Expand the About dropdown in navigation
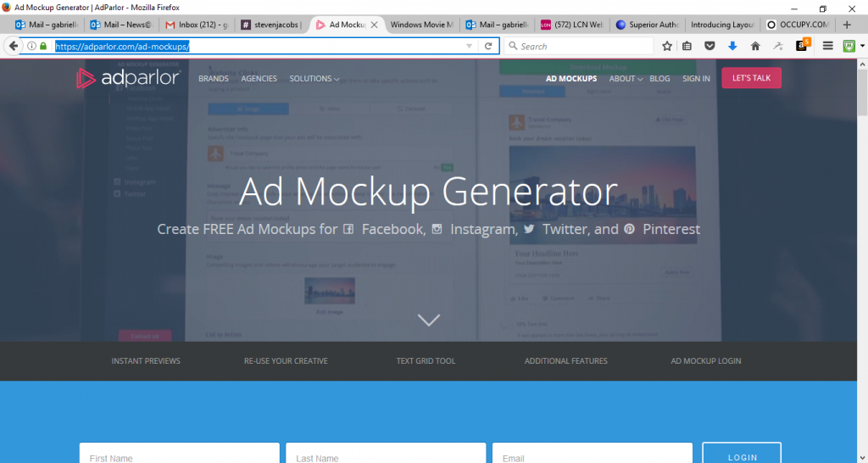Image resolution: width=868 pixels, height=463 pixels. coord(626,79)
